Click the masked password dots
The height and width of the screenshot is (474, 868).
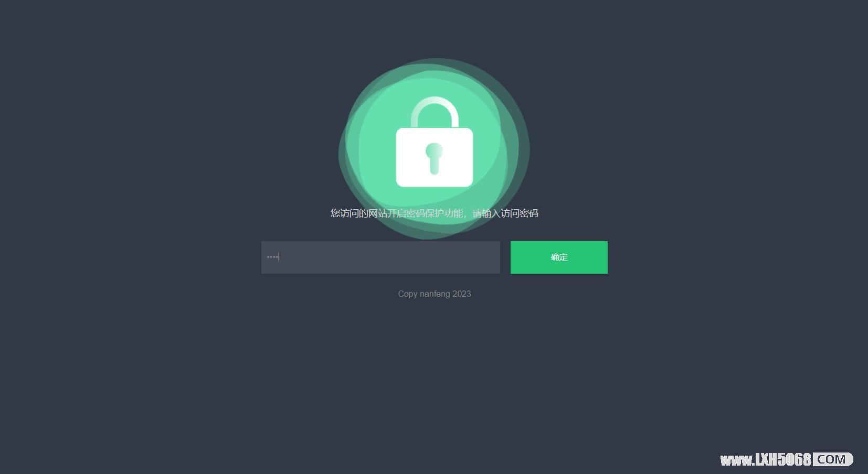[x=272, y=257]
